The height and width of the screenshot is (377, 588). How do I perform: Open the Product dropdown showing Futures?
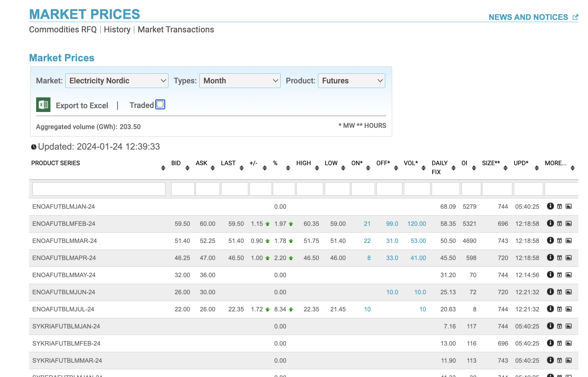[x=351, y=81]
